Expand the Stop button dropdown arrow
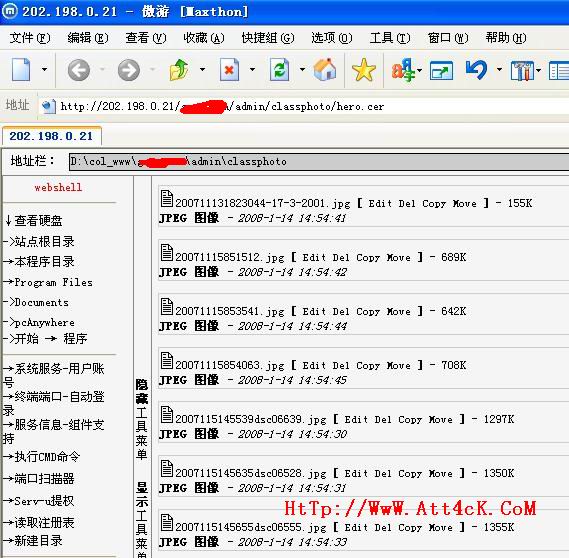The width and height of the screenshot is (569, 558). click(252, 69)
